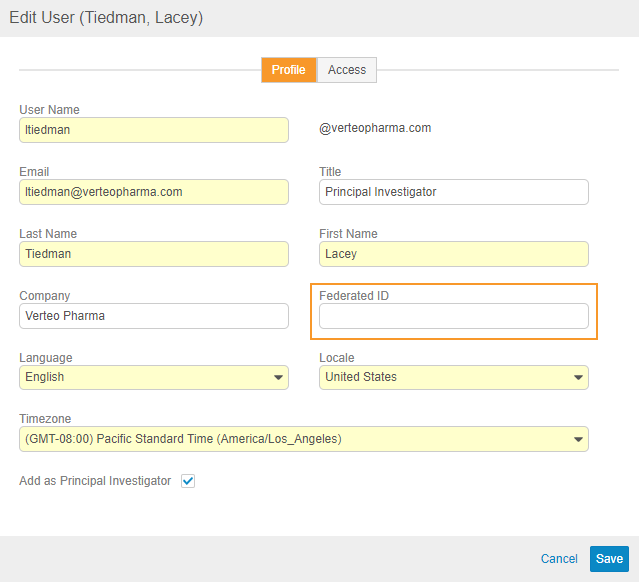This screenshot has height=582, width=639.
Task: Click into the Last Name field
Action: click(x=153, y=254)
